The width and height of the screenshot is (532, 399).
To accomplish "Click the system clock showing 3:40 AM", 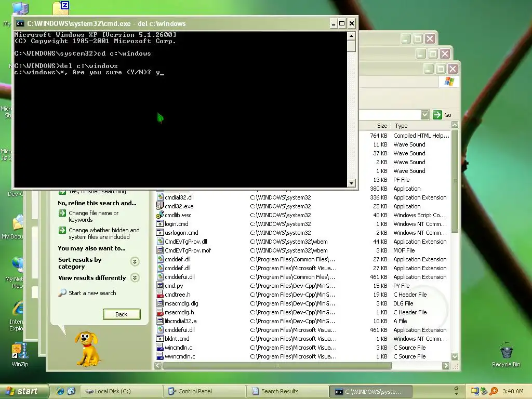I will [513, 391].
